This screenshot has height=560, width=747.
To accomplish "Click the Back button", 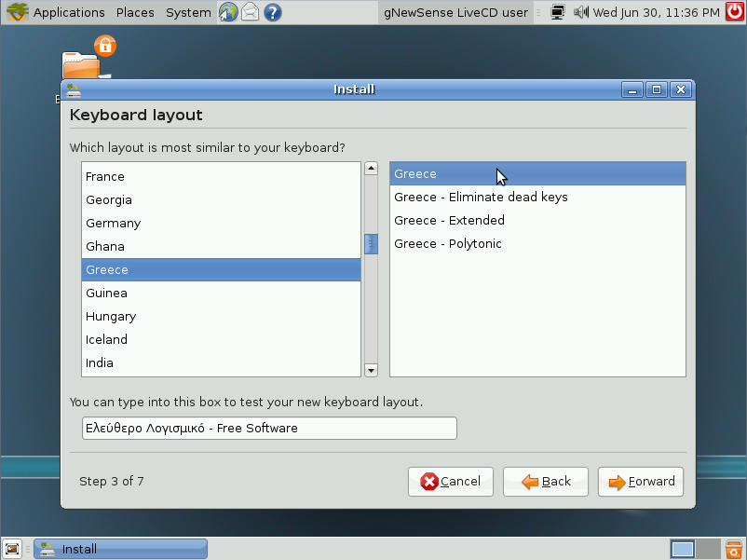I will pos(546,482).
